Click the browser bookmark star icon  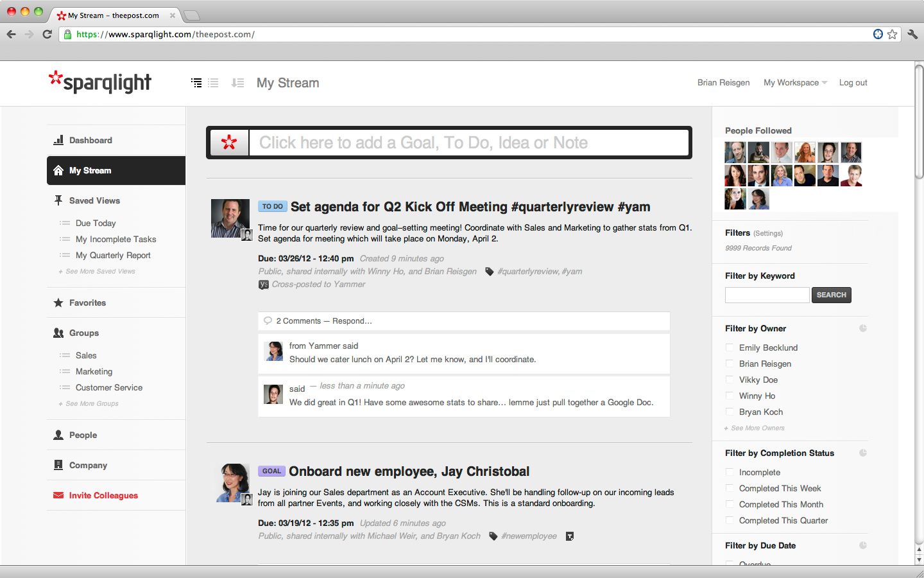coord(892,34)
